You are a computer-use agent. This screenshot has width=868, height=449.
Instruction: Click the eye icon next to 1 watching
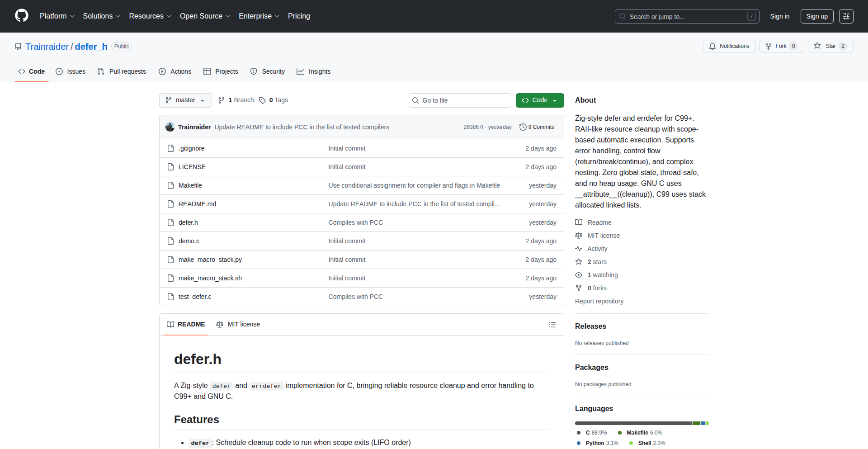[x=579, y=275]
